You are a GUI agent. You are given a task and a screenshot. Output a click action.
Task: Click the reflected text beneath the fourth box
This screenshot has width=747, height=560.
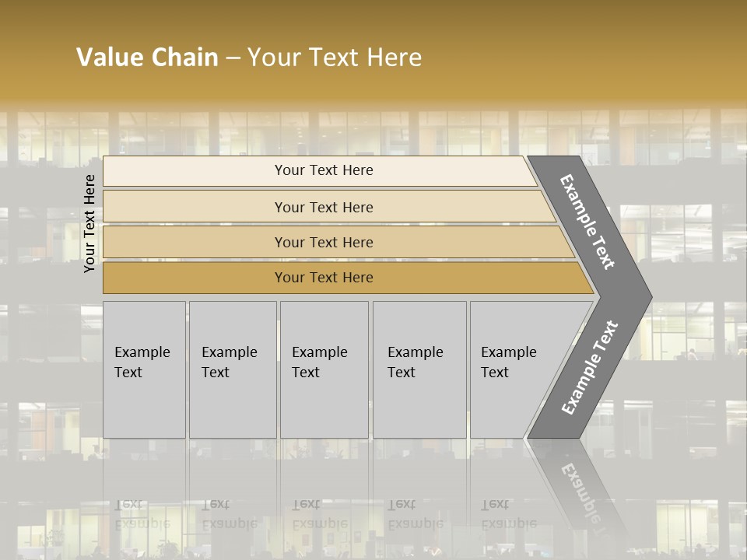click(x=416, y=514)
